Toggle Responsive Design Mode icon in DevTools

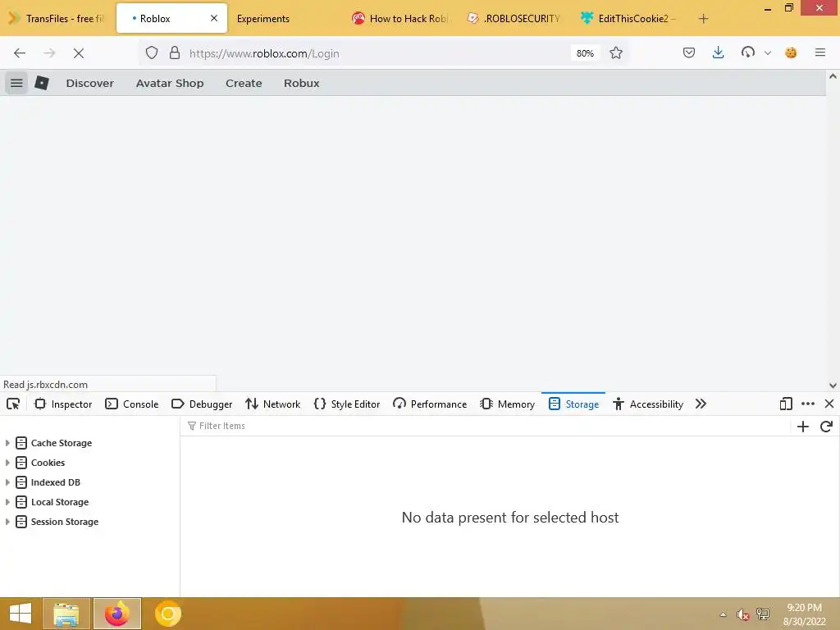(786, 404)
